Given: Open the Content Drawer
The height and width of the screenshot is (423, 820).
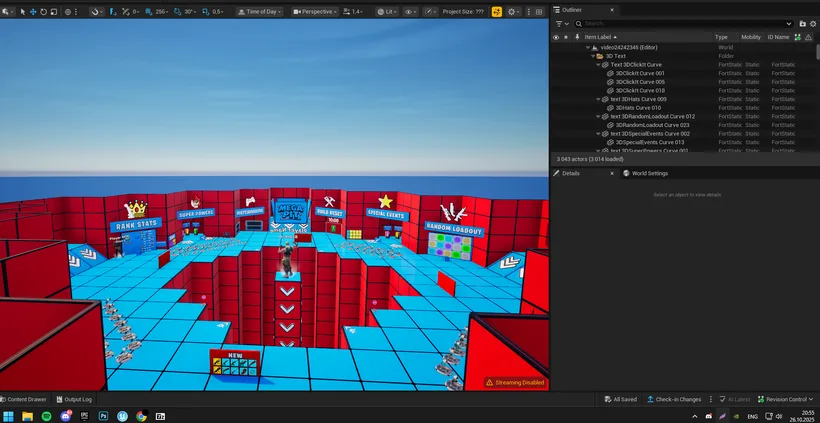Looking at the screenshot, I should (24, 399).
